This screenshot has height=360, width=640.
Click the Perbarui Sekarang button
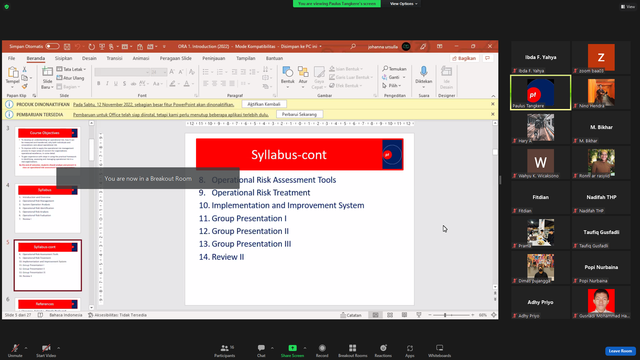coord(299,114)
